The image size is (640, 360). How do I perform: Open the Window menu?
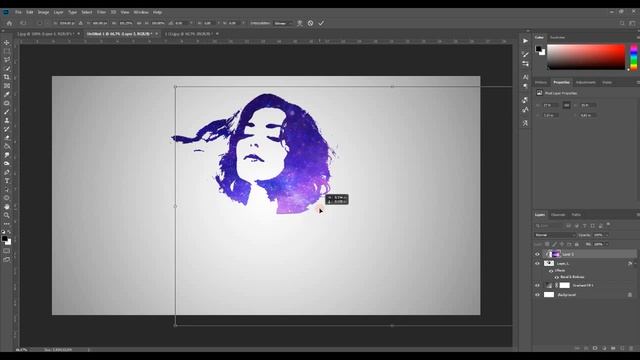pyautogui.click(x=141, y=12)
